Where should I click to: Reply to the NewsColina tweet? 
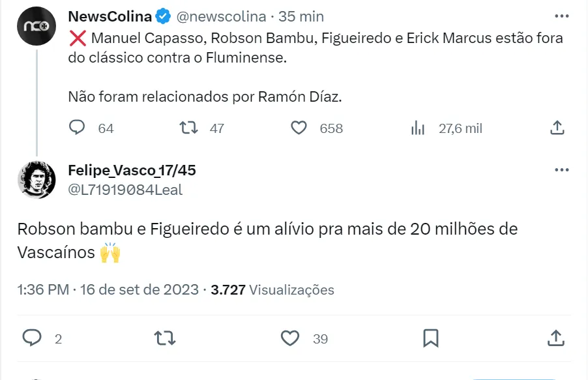[77, 128]
